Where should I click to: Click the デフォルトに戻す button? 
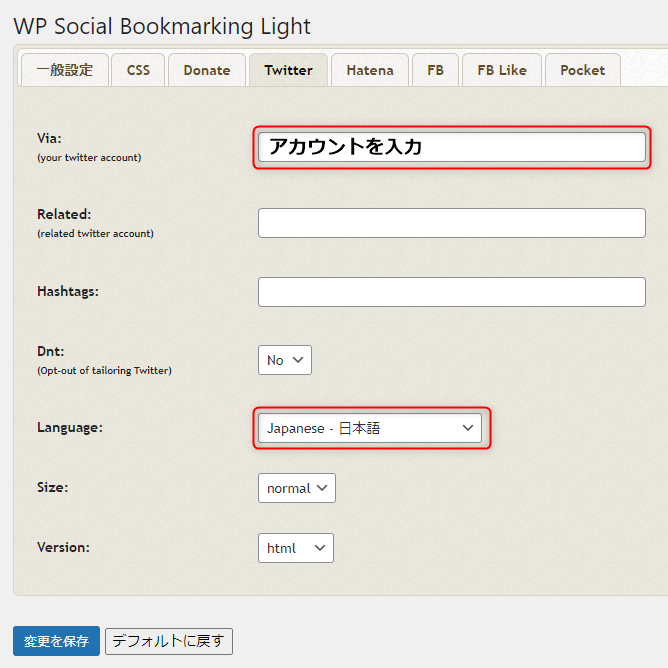(x=168, y=641)
